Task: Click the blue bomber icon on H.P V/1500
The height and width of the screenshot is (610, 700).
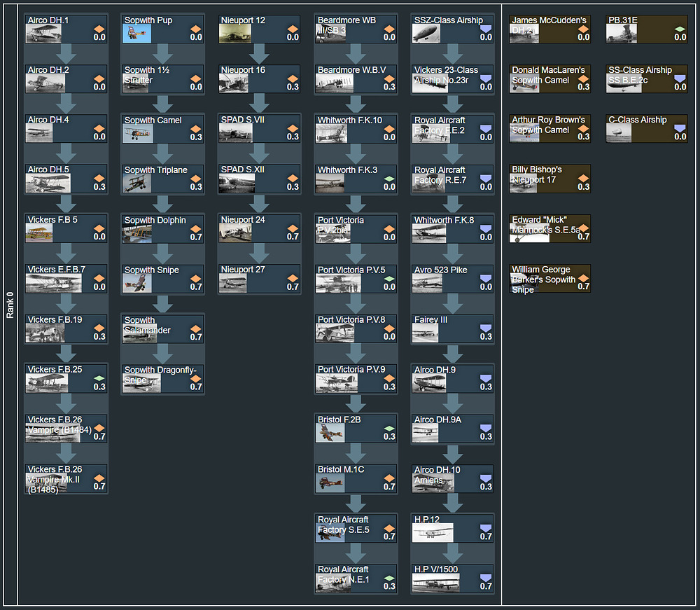Action: [x=485, y=577]
